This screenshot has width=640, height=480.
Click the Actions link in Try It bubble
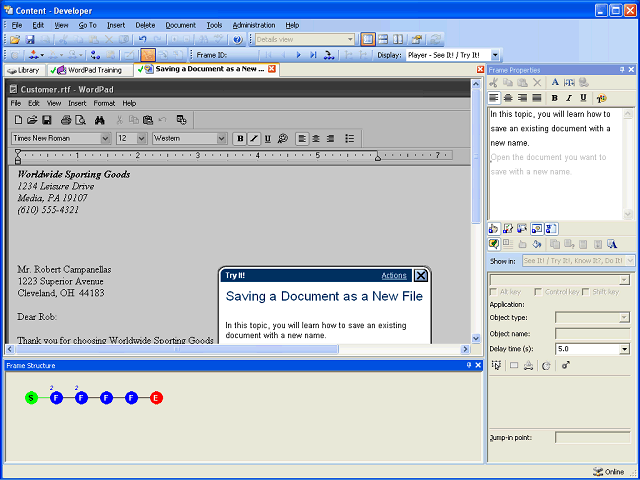[394, 276]
